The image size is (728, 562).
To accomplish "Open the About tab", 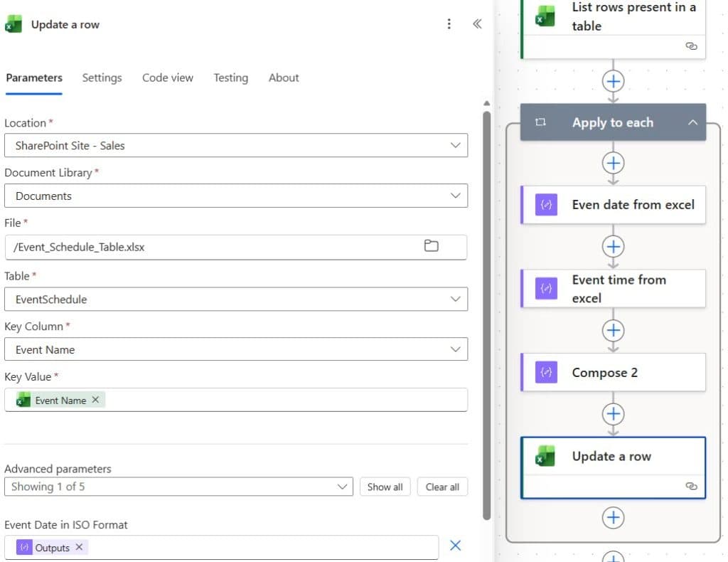I will [284, 78].
